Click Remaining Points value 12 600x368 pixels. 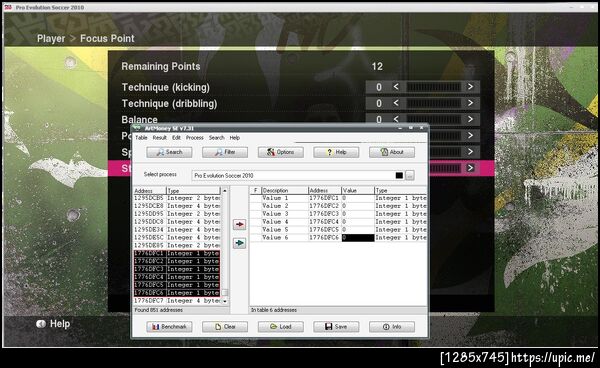pyautogui.click(x=377, y=67)
